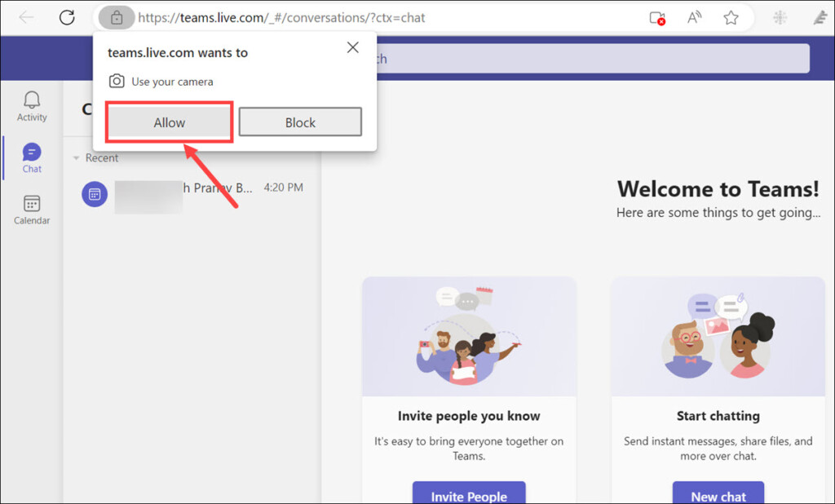Viewport: 835px width, 504px height.
Task: Click the browser refresh icon
Action: pos(67,17)
